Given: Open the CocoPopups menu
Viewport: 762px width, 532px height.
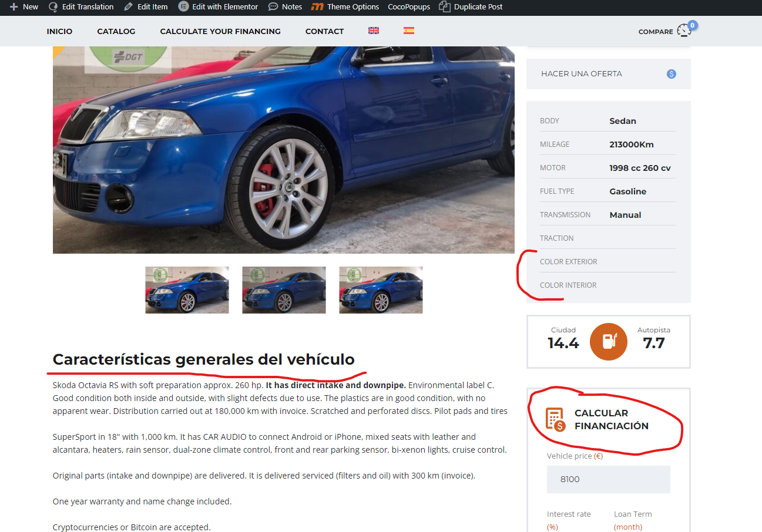Looking at the screenshot, I should [409, 7].
